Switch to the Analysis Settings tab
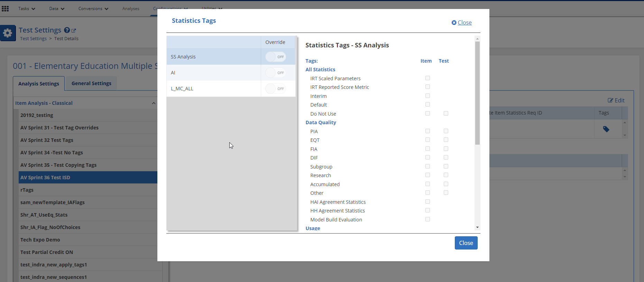This screenshot has height=282, width=644. pyautogui.click(x=39, y=84)
